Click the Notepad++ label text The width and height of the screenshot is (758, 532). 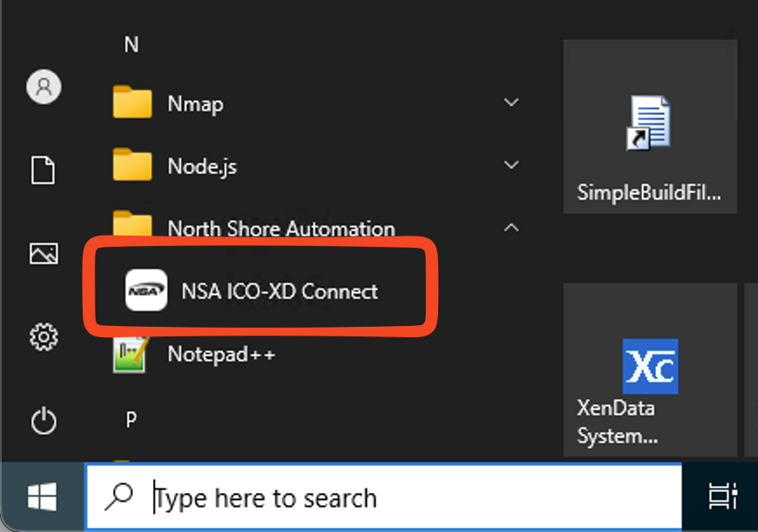(x=222, y=354)
